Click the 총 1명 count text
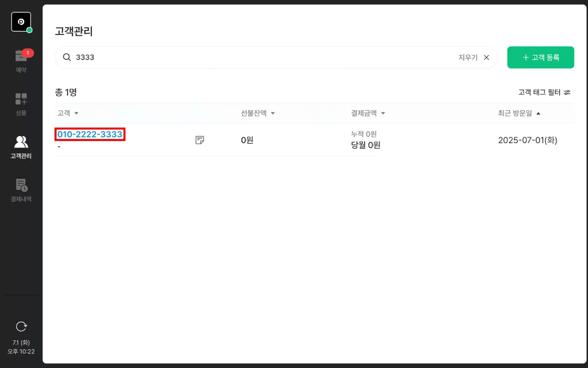 66,92
